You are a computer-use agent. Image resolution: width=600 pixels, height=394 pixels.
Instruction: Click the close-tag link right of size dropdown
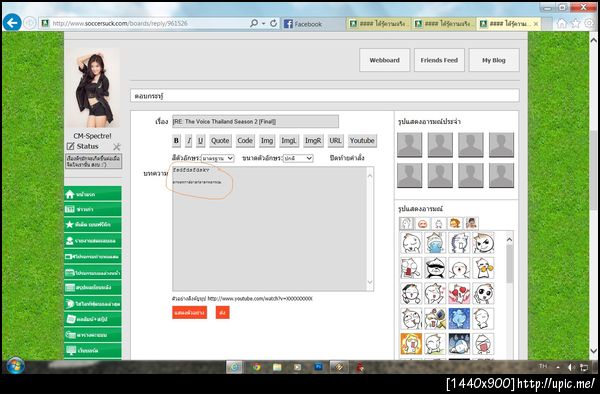coord(347,158)
